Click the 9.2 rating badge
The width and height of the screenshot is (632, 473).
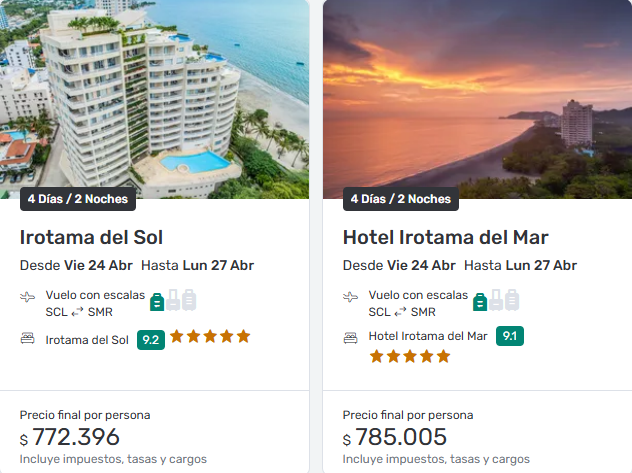[x=151, y=339]
